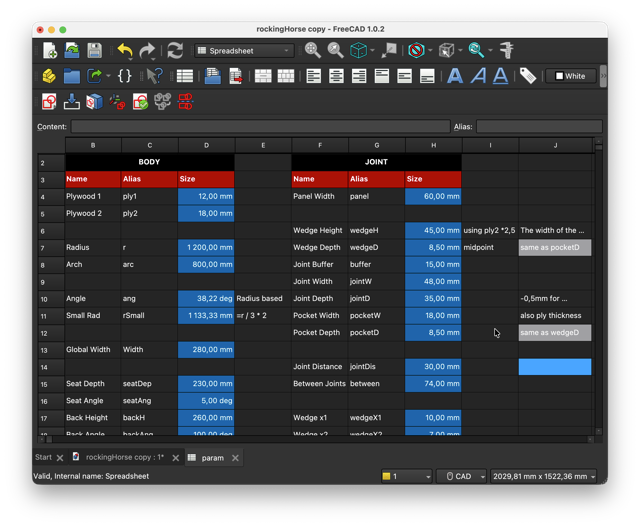640x527 pixels.
Task: Click the red circle-square Create Assembly icon
Action: [x=49, y=102]
